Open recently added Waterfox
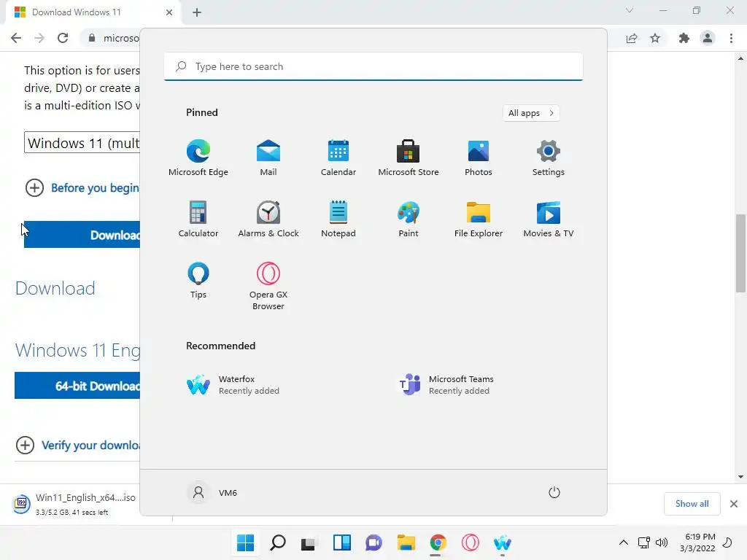The width and height of the screenshot is (747, 560). (x=233, y=385)
